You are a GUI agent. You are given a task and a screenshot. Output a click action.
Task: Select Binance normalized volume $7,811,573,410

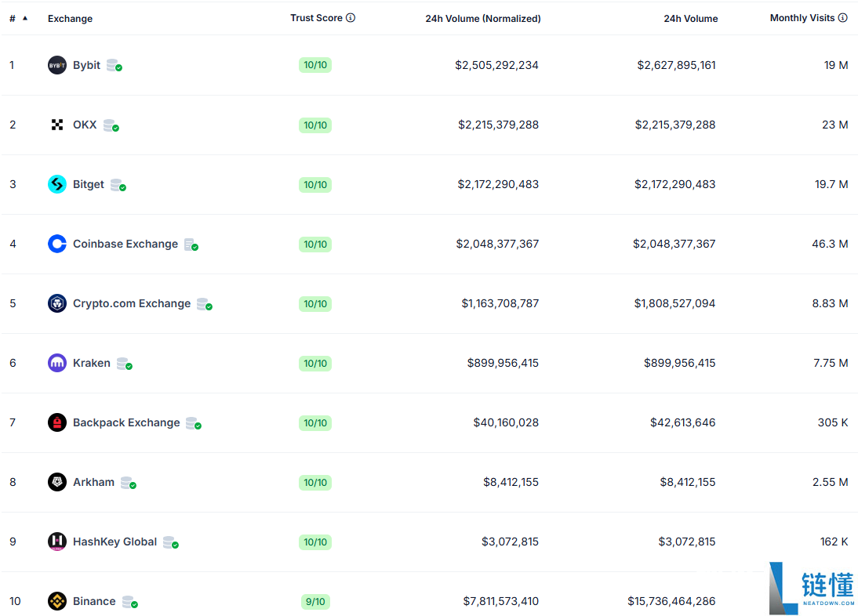click(500, 601)
